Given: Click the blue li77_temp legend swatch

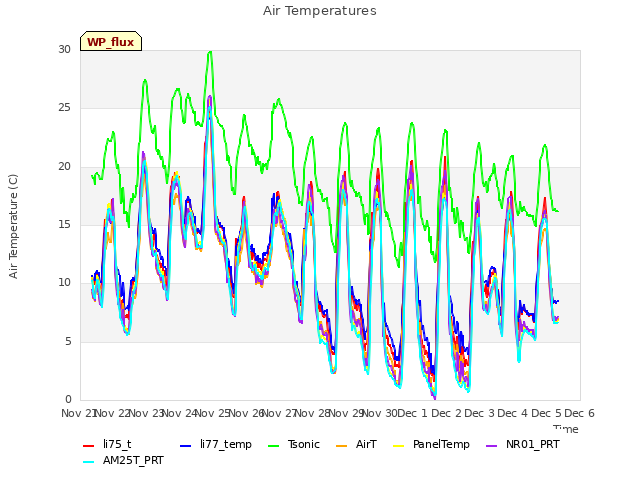Looking at the screenshot, I should 185,446.
